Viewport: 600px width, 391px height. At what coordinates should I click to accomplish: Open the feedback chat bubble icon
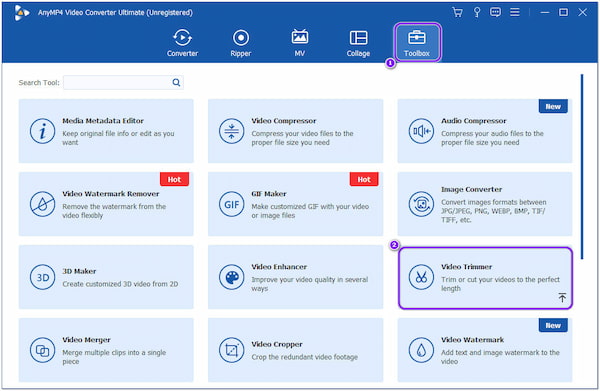[495, 12]
